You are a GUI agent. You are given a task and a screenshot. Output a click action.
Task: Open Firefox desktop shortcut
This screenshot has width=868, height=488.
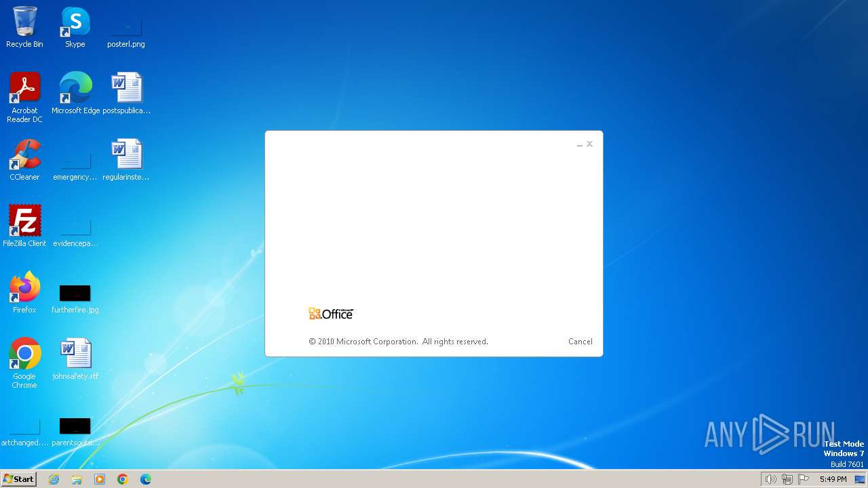tap(24, 292)
